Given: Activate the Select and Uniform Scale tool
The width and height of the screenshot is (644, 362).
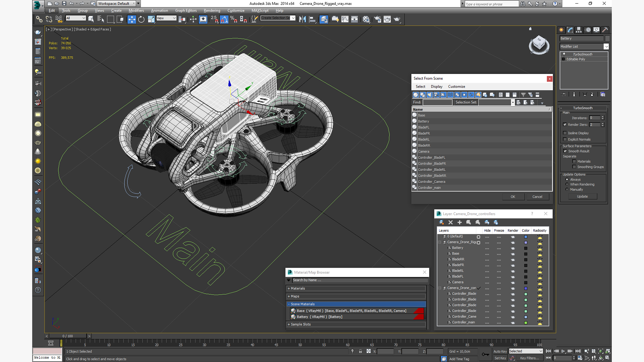Looking at the screenshot, I should (x=151, y=19).
